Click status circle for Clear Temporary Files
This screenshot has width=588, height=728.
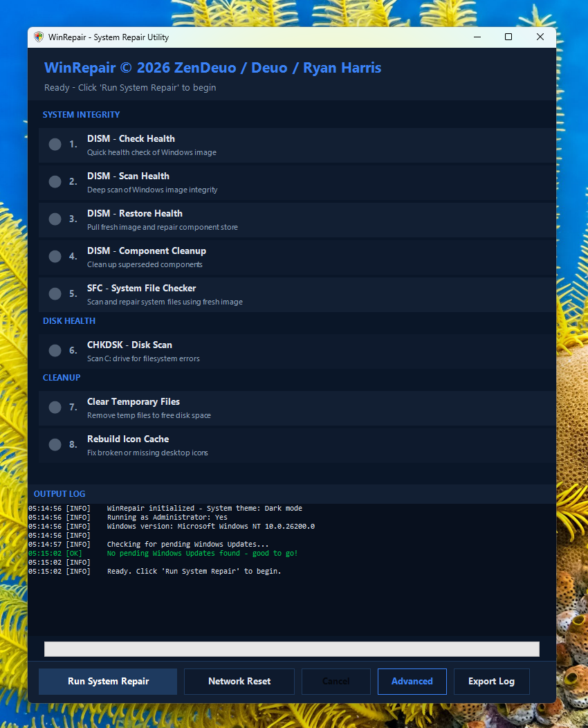pyautogui.click(x=55, y=407)
